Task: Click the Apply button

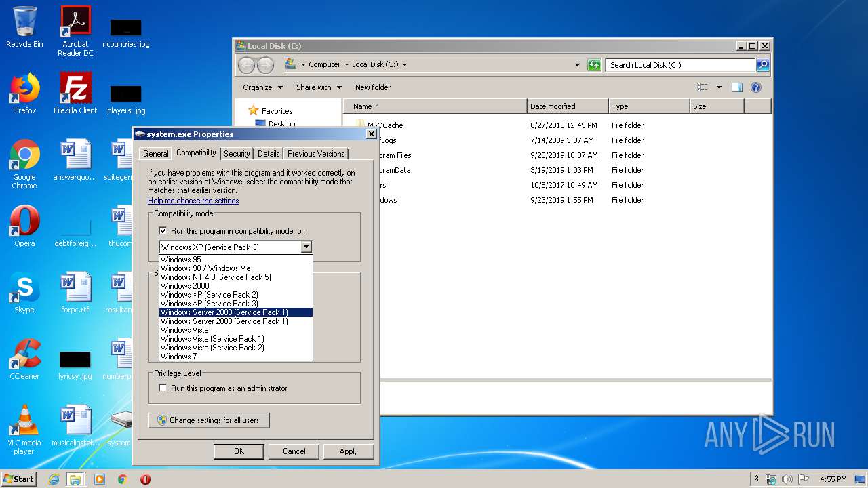Action: click(x=349, y=451)
